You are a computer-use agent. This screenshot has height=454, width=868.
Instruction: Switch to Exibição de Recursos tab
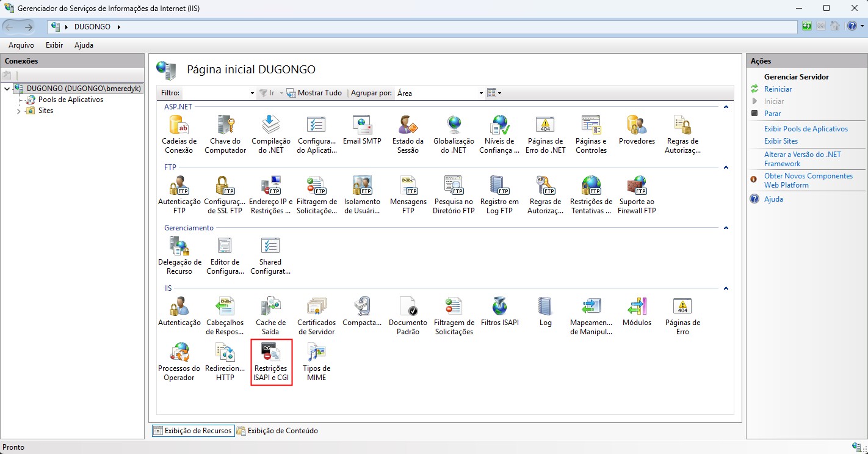(192, 431)
